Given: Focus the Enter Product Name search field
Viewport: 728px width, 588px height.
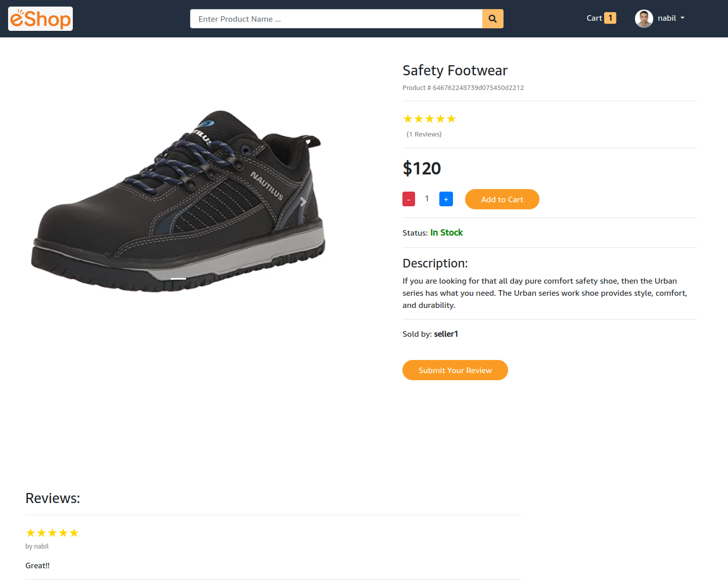Looking at the screenshot, I should 336,19.
